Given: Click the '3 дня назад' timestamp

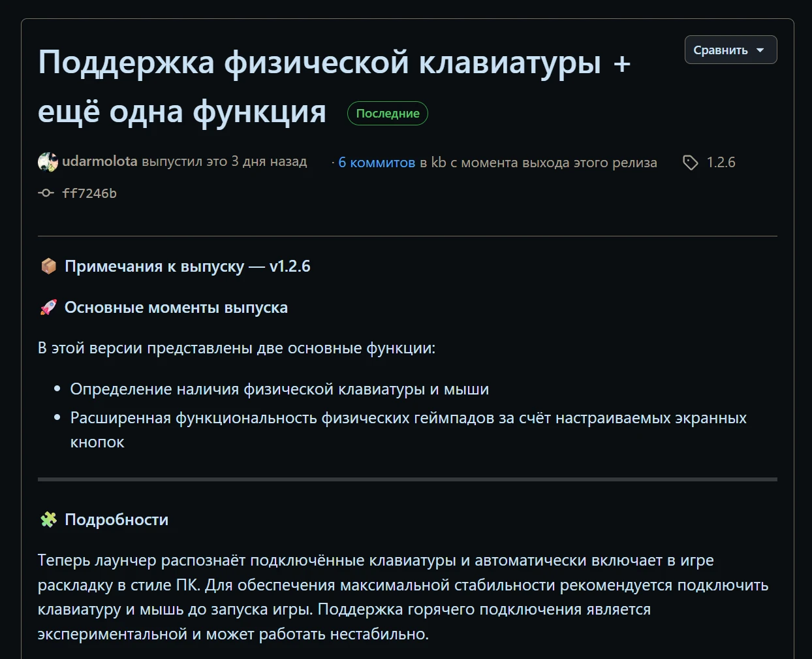Looking at the screenshot, I should [269, 162].
